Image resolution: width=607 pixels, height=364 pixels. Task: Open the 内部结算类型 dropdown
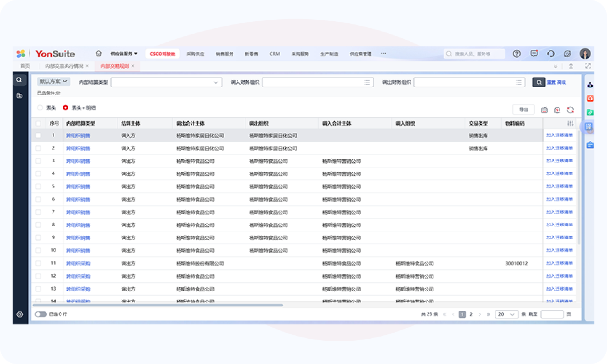tap(166, 82)
